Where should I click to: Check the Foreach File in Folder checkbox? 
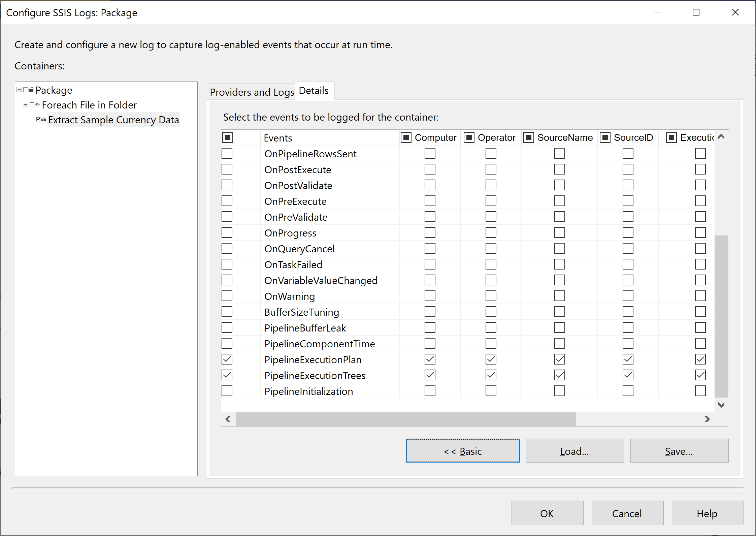pos(32,104)
